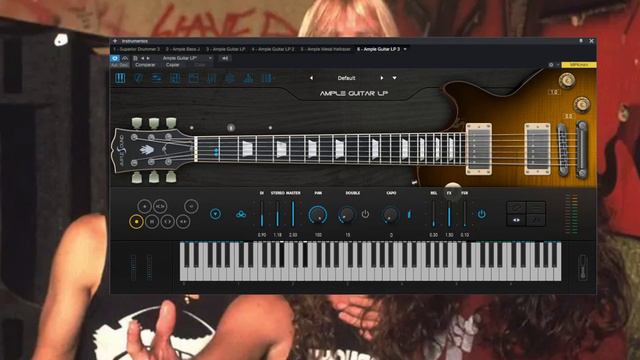Switch to the 2 - Ample Bass J tab

point(183,49)
